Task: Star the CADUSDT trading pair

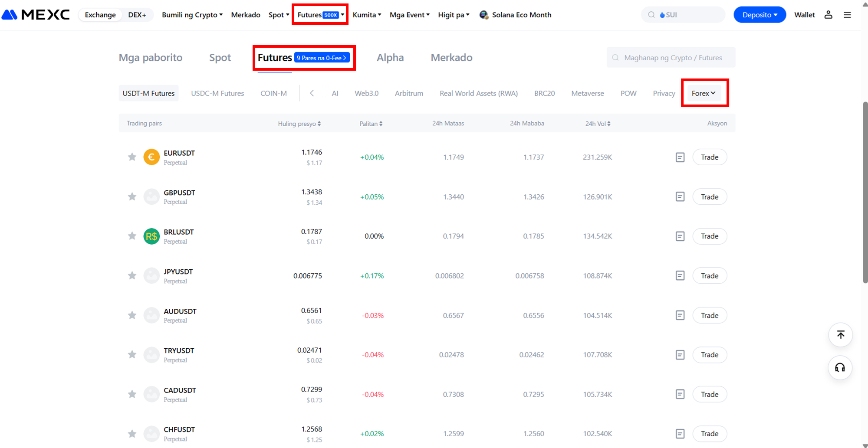Action: (132, 394)
